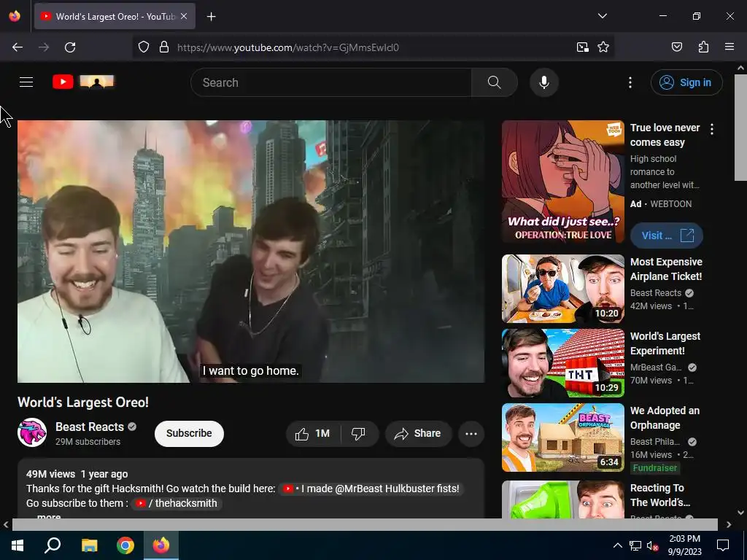Open World's Largest Experiment thumbnail

[x=562, y=363]
